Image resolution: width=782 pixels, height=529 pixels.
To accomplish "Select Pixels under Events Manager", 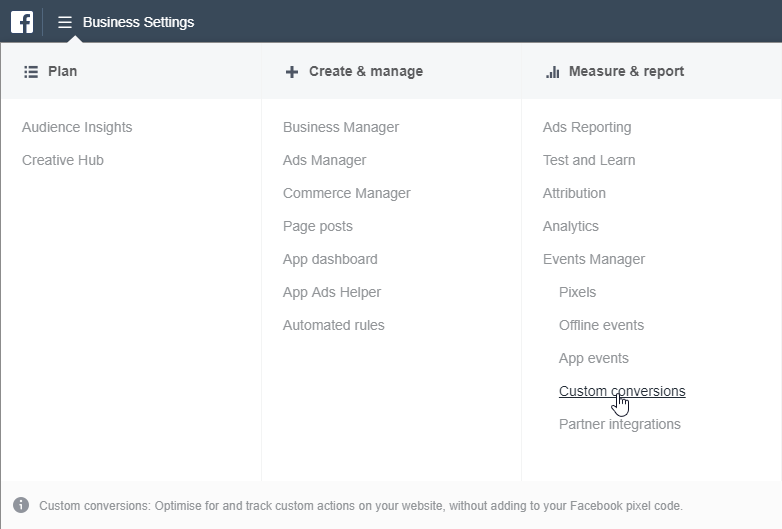I will pyautogui.click(x=578, y=292).
